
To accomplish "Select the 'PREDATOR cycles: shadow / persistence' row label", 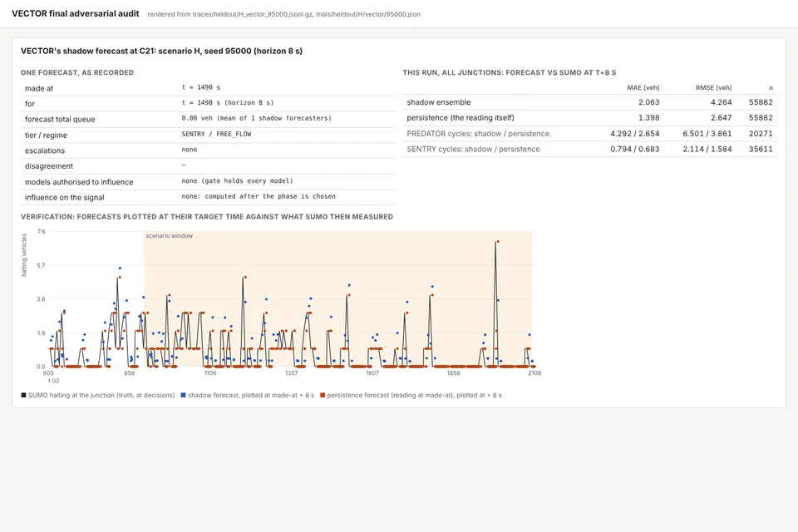I will [478, 133].
